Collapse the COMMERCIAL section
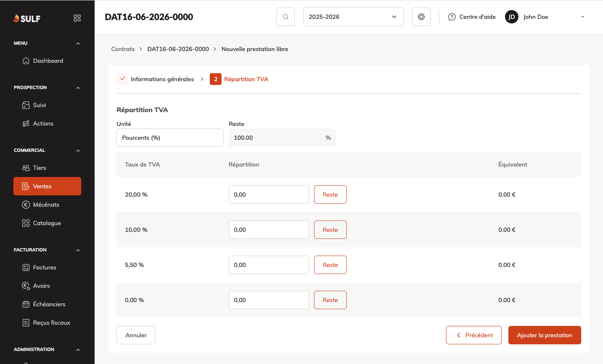The height and width of the screenshot is (364, 603). coord(78,151)
